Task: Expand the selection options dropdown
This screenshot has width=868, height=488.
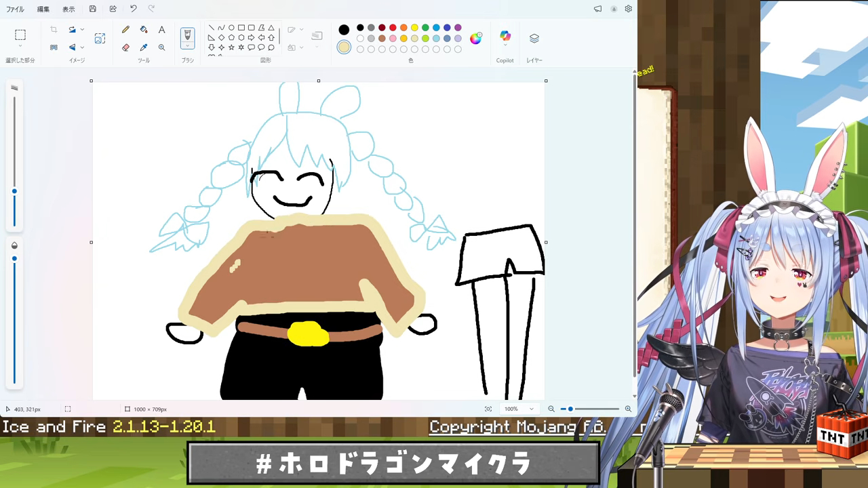Action: click(x=20, y=47)
